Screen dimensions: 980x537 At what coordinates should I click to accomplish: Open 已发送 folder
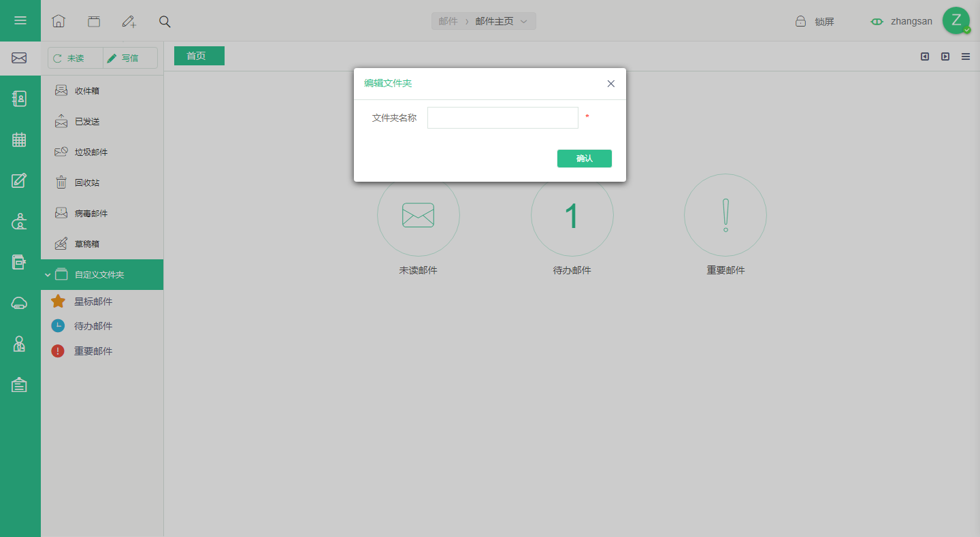pos(102,121)
